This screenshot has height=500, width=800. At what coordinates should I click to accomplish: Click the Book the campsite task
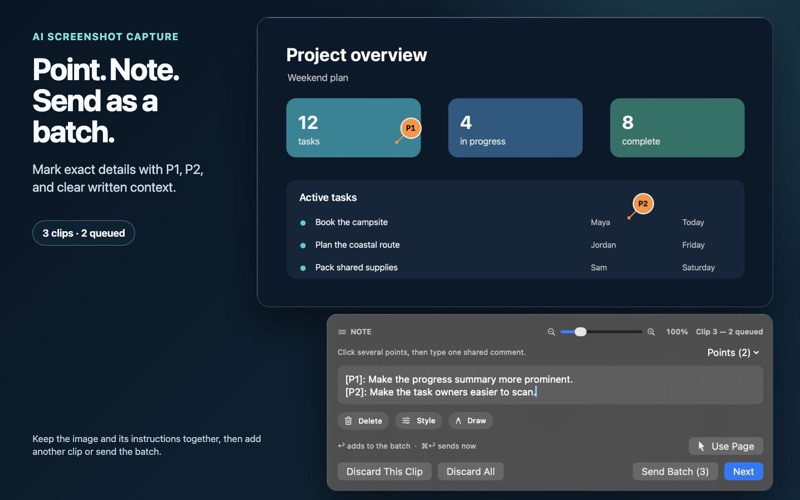[352, 222]
